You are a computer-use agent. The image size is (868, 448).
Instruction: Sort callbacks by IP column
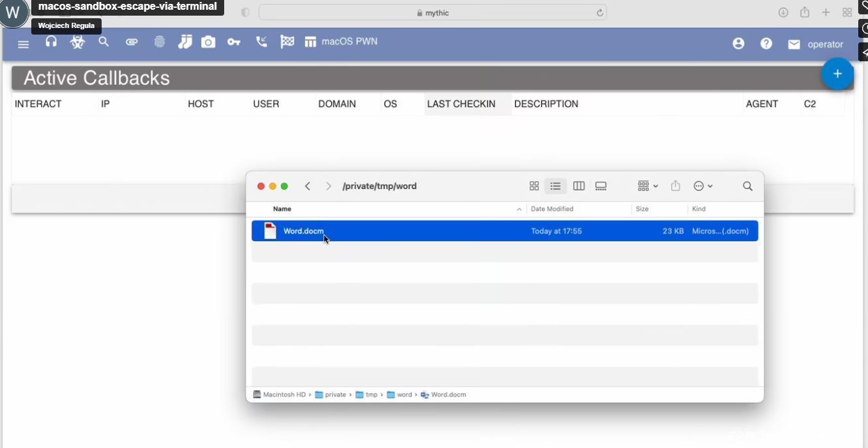(x=105, y=104)
